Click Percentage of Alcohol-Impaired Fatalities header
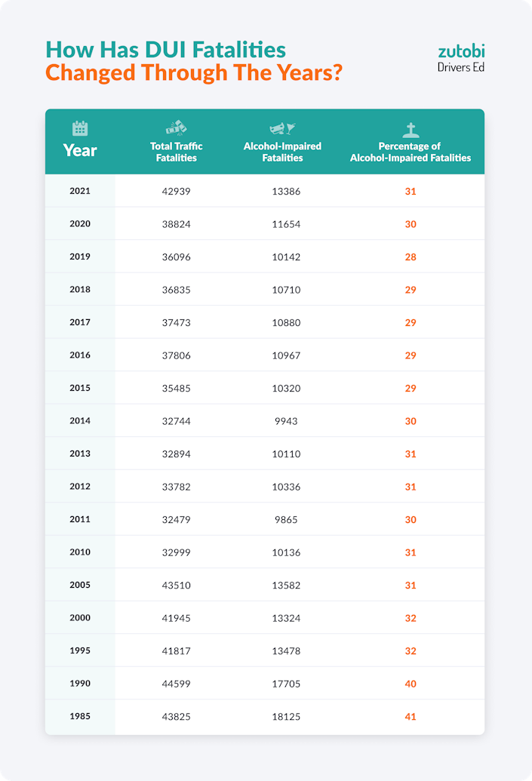This screenshot has height=781, width=532. tap(410, 152)
